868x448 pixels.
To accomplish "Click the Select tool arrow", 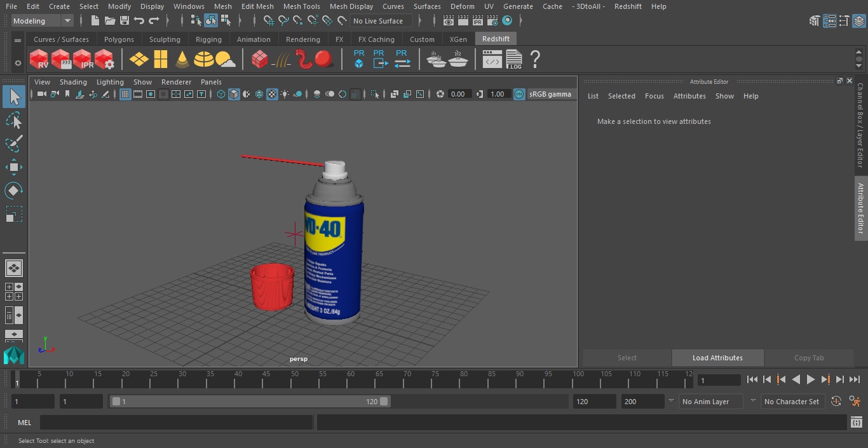I will click(14, 97).
